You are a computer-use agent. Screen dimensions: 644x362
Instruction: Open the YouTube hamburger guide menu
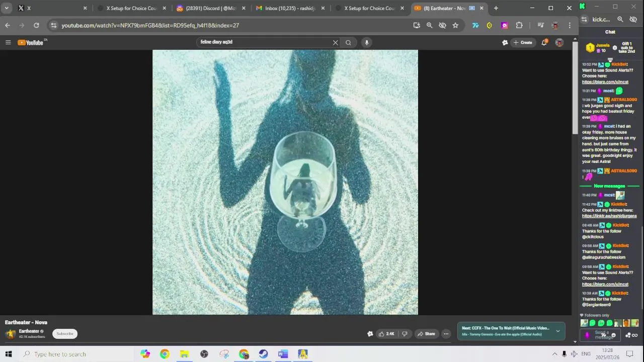pyautogui.click(x=8, y=43)
